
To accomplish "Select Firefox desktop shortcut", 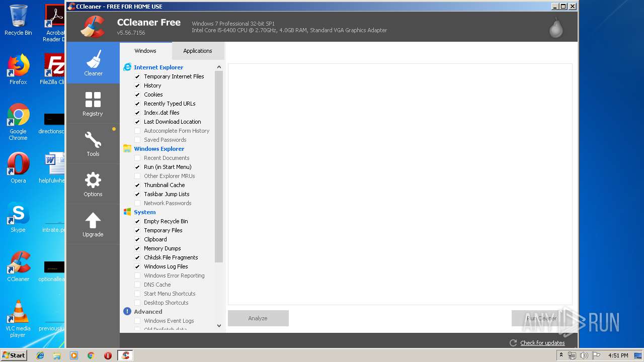I will tap(18, 69).
